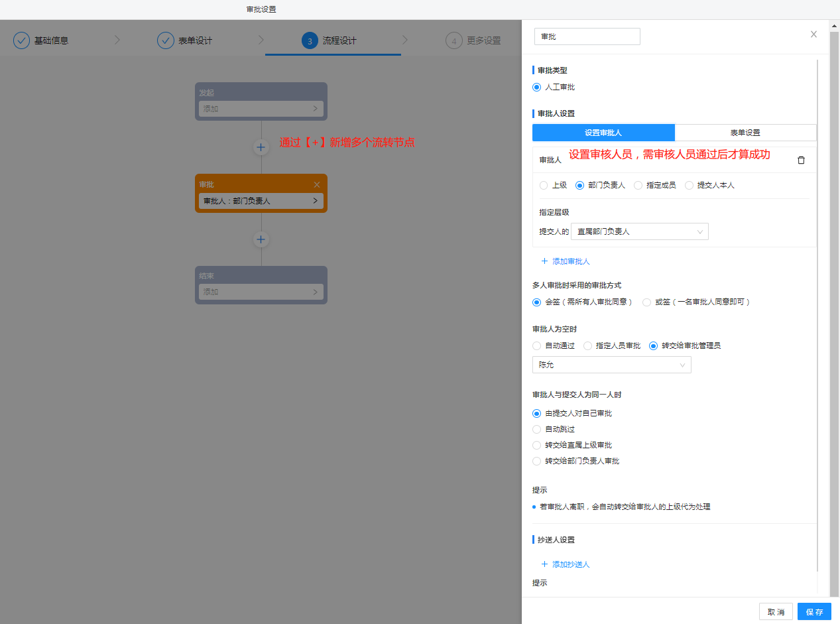This screenshot has height=624, width=840.
Task: Close the 审批 settings side panel
Action: point(813,34)
